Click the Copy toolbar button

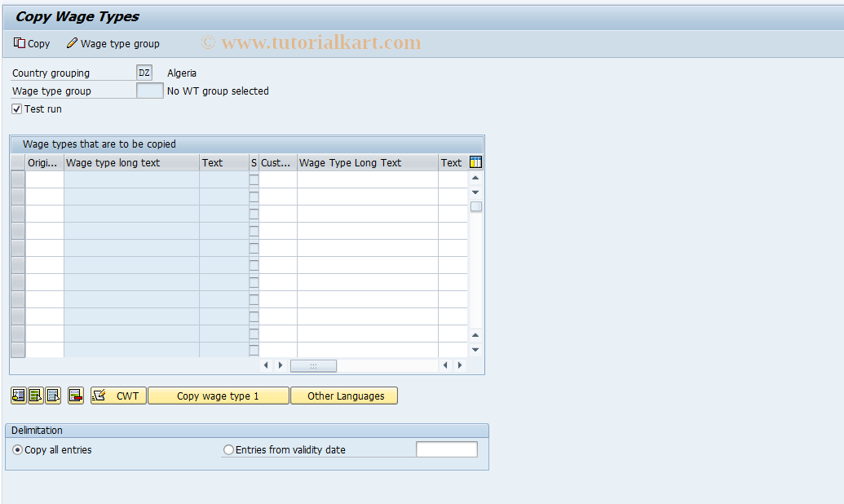coord(32,43)
